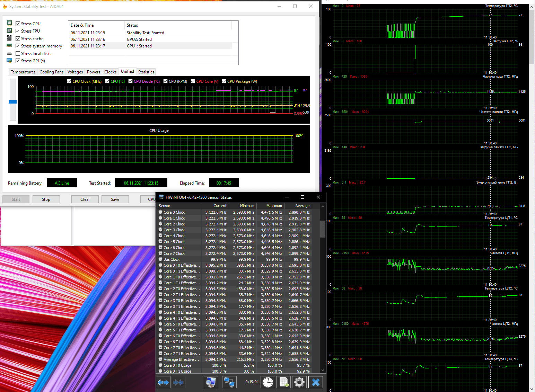Screen dimensions: 535x392
Task: Click the HWiNFO sensor list scroll-down arrow
Action: click(x=323, y=370)
